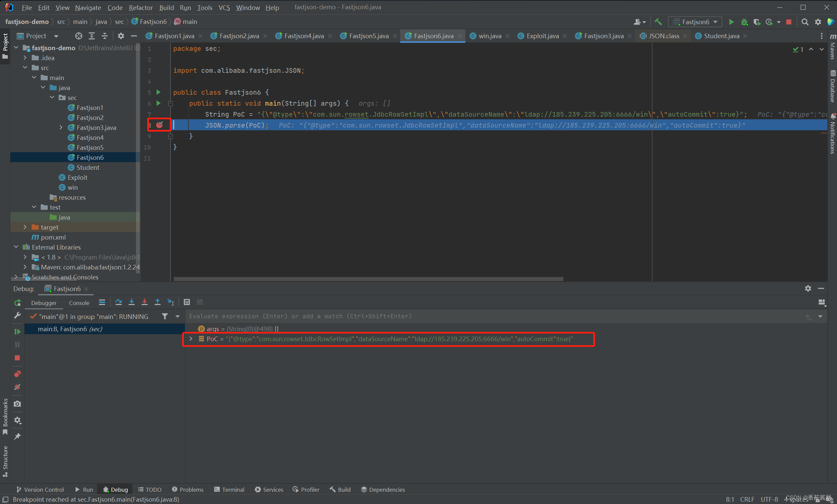Open View Breakpoints icon
The width and height of the screenshot is (837, 504).
(17, 374)
